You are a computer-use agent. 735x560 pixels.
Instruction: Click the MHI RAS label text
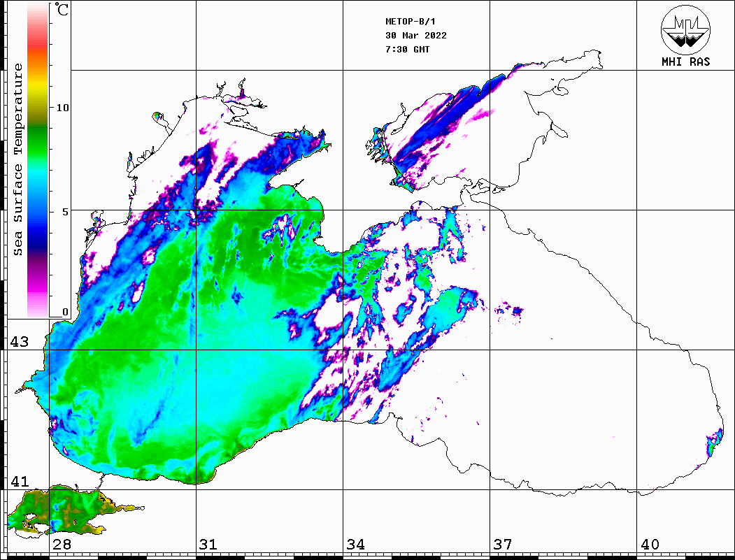click(686, 62)
